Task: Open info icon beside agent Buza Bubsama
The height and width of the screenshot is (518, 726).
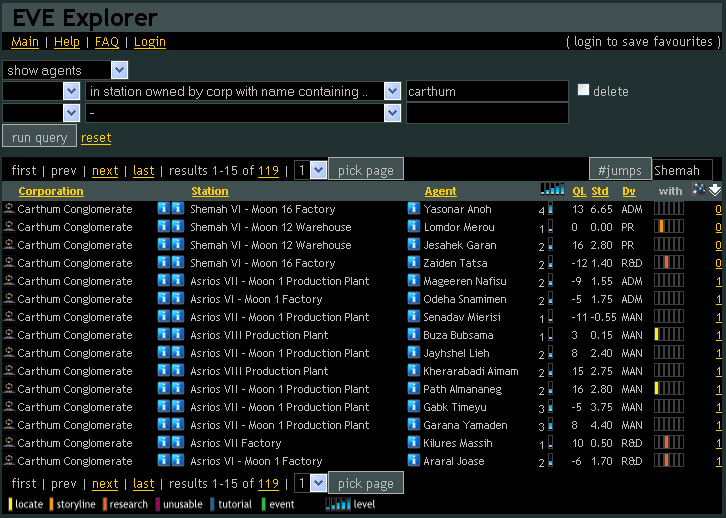Action: (x=413, y=334)
